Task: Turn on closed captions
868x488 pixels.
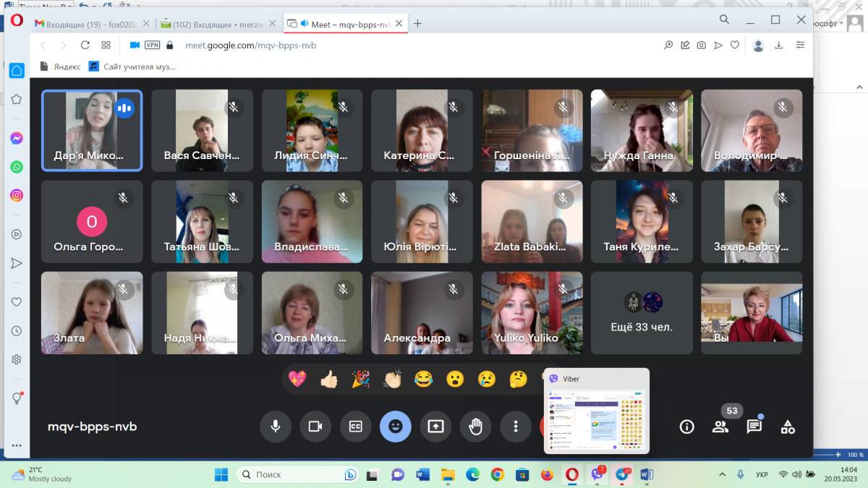Action: pyautogui.click(x=355, y=427)
